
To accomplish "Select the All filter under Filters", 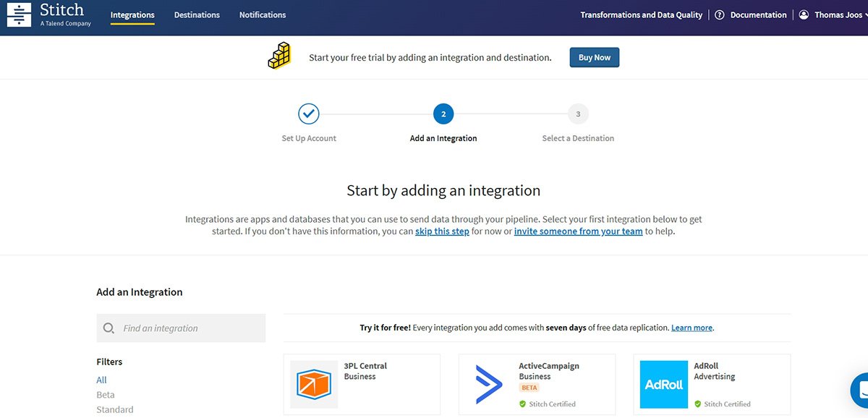I will click(101, 380).
